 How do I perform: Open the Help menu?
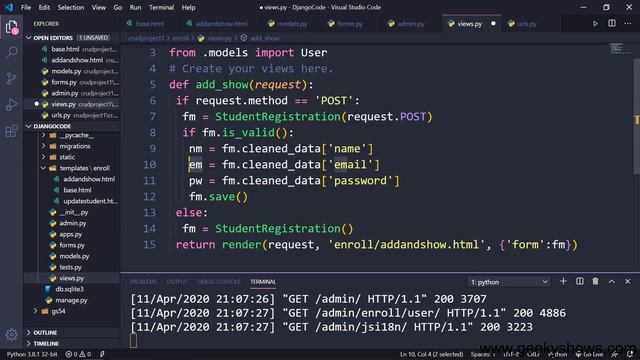pos(188,7)
